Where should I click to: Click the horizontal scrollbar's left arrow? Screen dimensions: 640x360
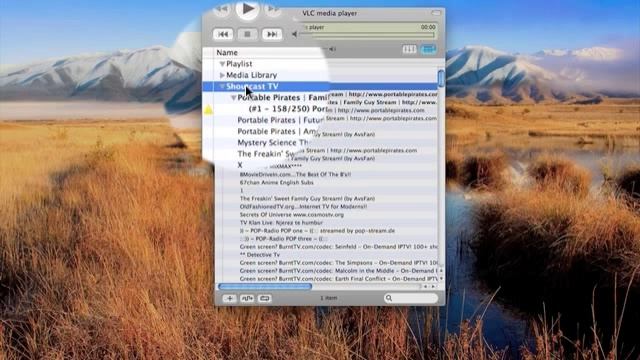[x=425, y=287]
